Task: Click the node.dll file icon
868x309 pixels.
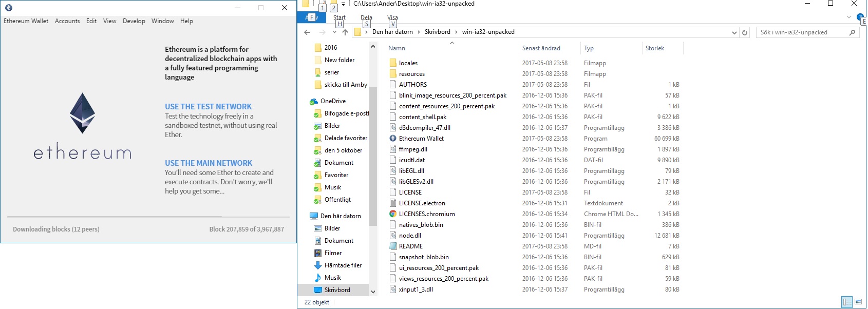Action: [x=393, y=236]
